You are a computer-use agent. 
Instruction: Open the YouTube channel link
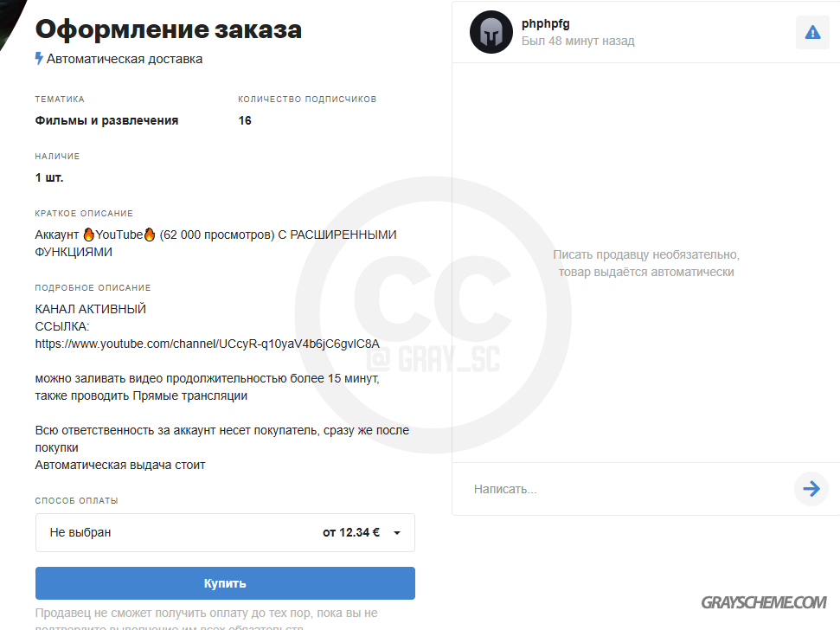click(208, 344)
